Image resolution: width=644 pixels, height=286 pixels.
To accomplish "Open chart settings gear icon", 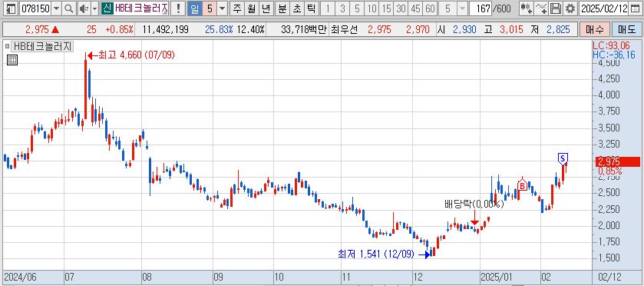I will point(570,8).
